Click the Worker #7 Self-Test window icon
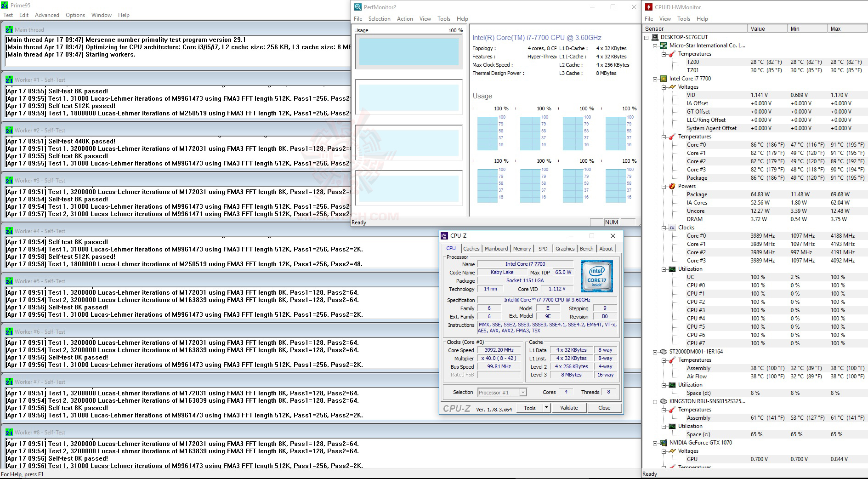Screen dimensions: 868x479 click(9, 382)
